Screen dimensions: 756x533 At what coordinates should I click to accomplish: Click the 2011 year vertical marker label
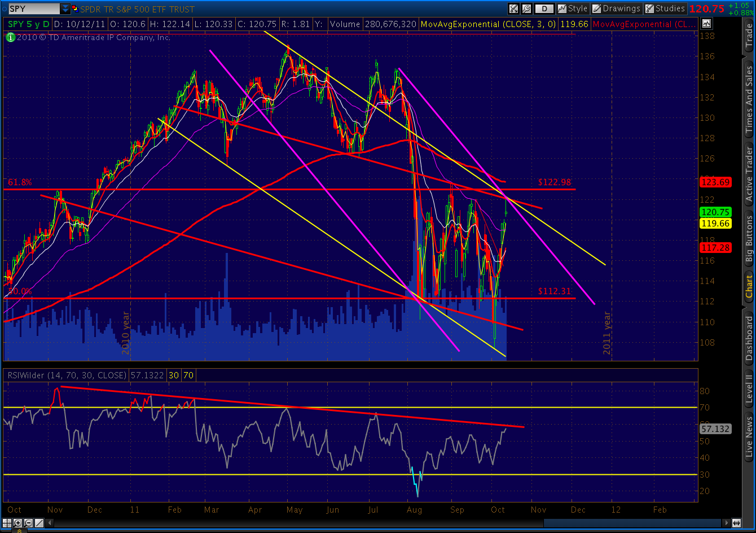pyautogui.click(x=607, y=333)
